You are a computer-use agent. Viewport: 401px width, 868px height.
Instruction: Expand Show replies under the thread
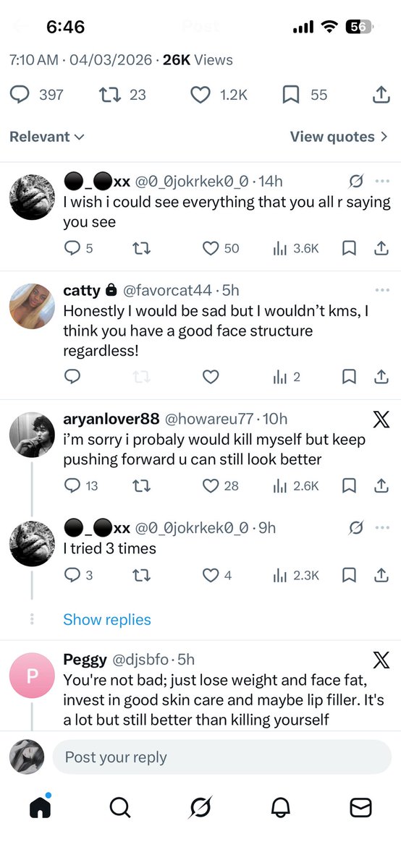(x=107, y=620)
